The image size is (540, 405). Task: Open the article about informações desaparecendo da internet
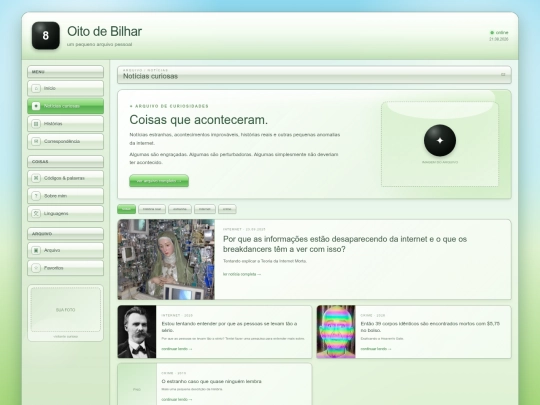point(345,244)
